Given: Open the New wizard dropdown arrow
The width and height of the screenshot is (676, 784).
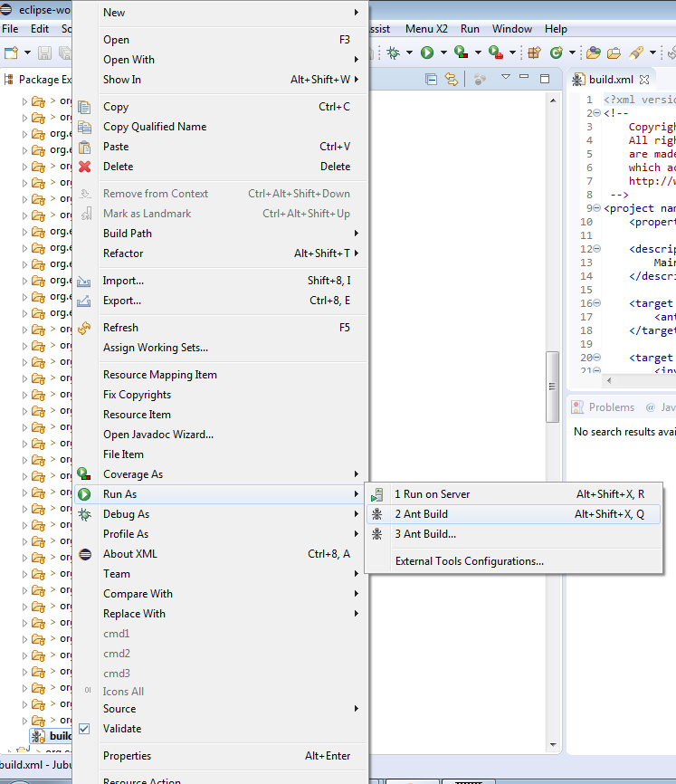Looking at the screenshot, I should 27,53.
